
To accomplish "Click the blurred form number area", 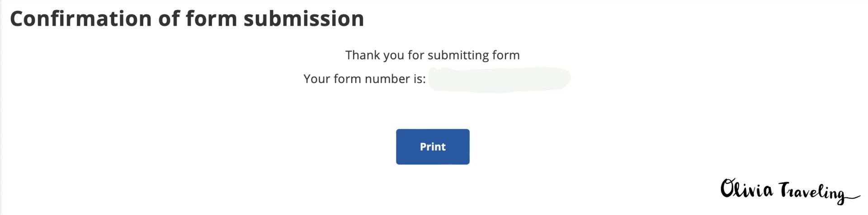I will coord(500,79).
